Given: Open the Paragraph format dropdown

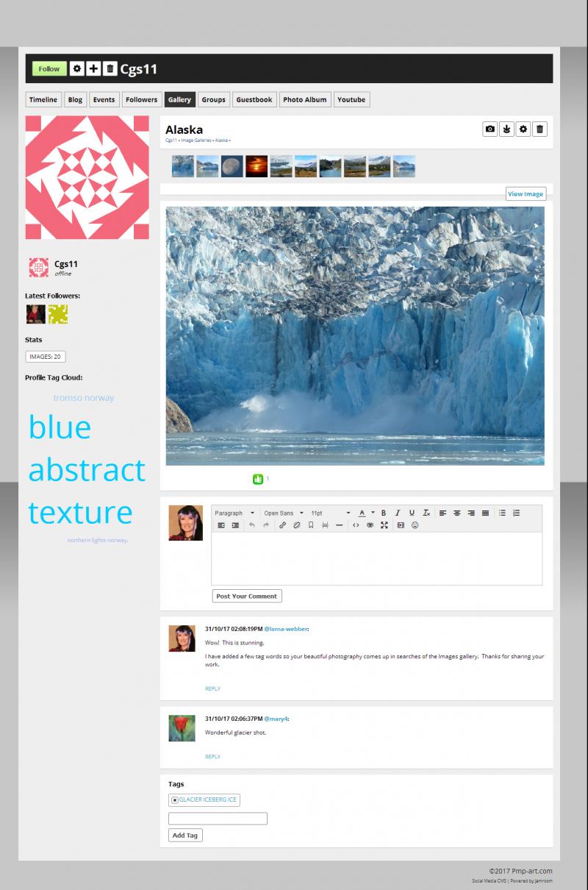Looking at the screenshot, I should (x=235, y=513).
